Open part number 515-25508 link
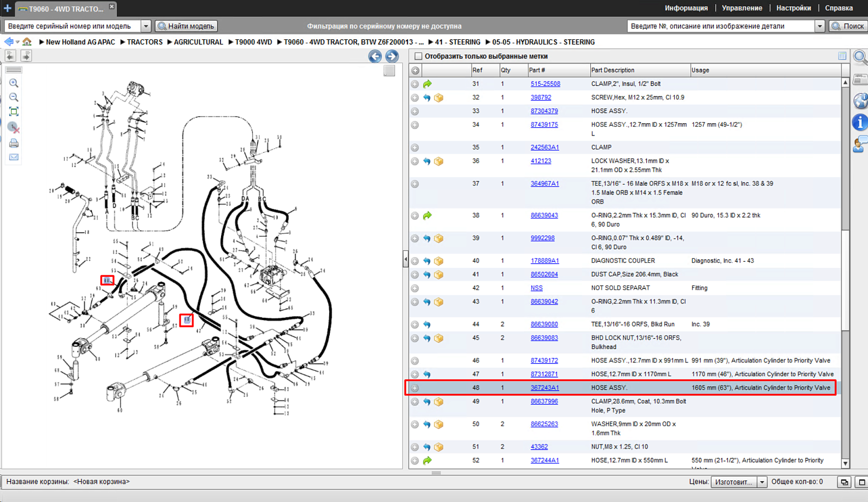This screenshot has height=502, width=868. (x=545, y=84)
